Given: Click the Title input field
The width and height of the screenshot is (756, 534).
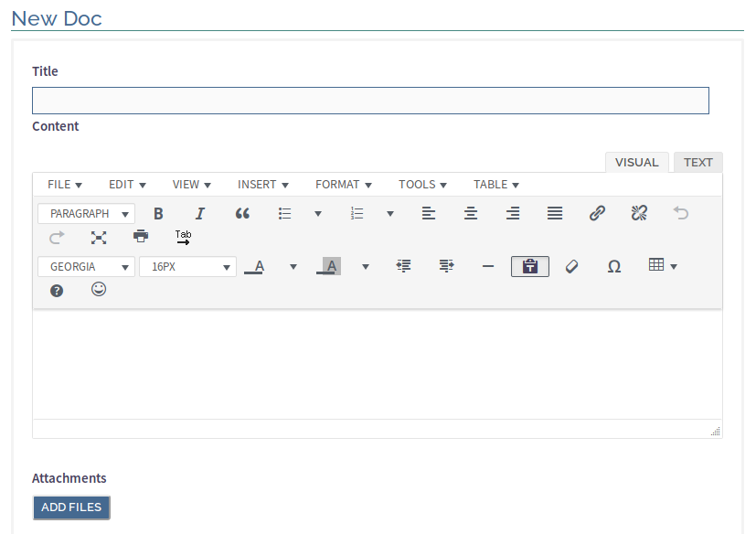Looking at the screenshot, I should point(370,101).
